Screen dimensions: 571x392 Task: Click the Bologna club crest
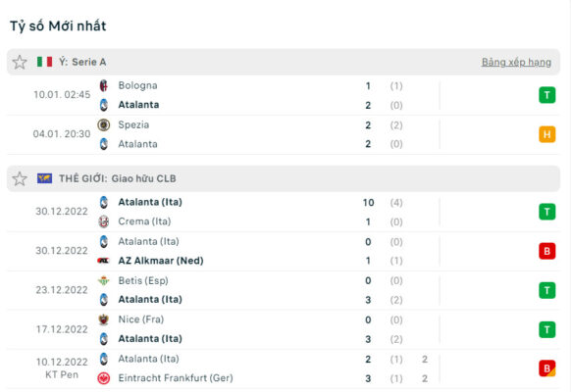[104, 86]
